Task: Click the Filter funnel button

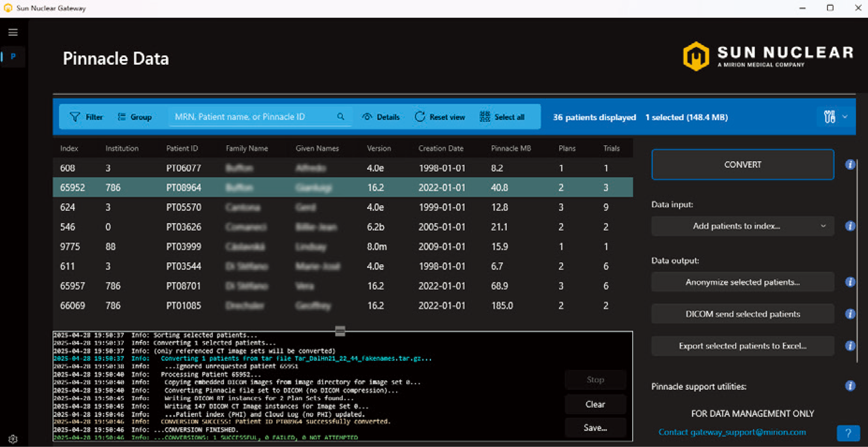Action: pos(86,117)
